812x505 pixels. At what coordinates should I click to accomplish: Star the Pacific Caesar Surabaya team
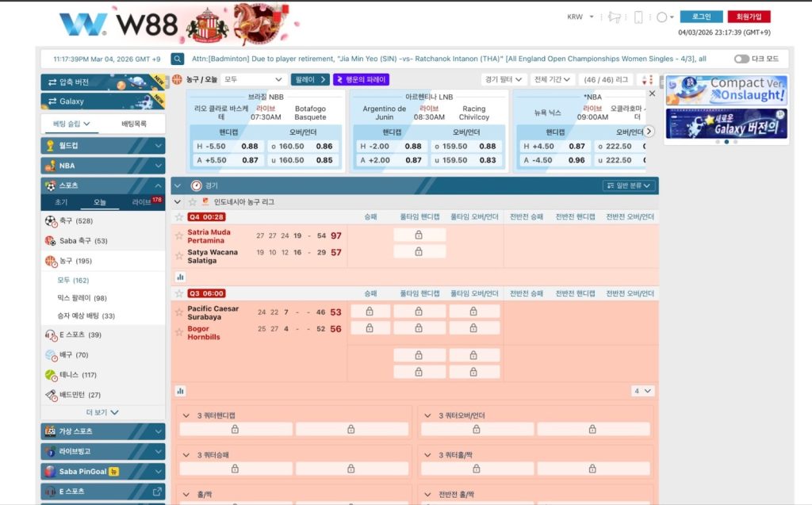pos(179,312)
